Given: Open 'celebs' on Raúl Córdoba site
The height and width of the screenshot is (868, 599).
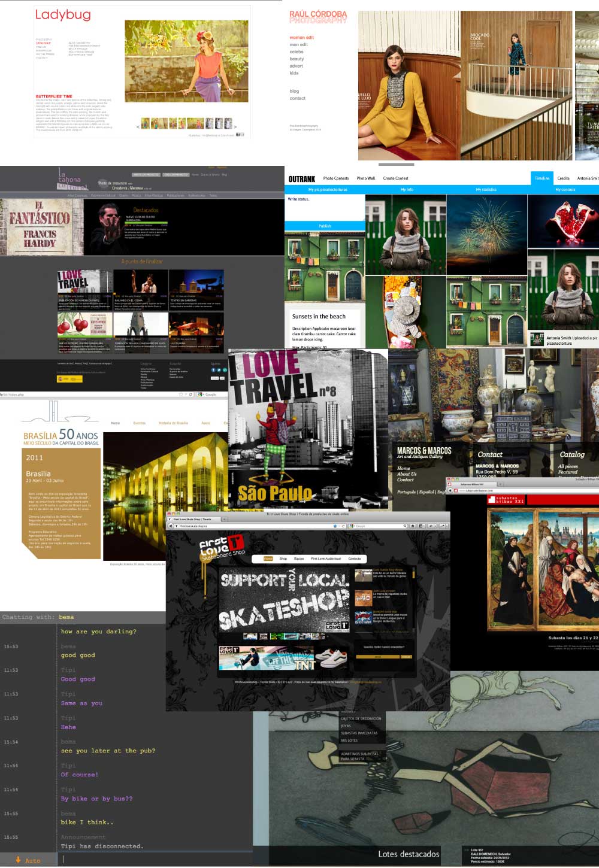Looking at the screenshot, I should pyautogui.click(x=297, y=52).
